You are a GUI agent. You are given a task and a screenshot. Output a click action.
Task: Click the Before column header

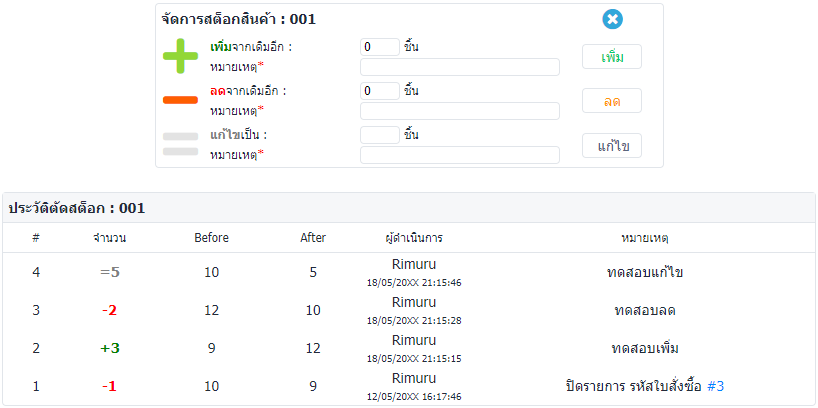pyautogui.click(x=211, y=238)
